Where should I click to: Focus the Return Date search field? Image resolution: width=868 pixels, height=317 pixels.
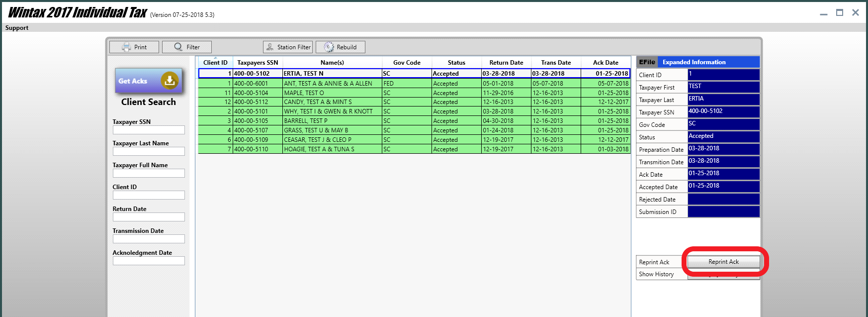[149, 217]
